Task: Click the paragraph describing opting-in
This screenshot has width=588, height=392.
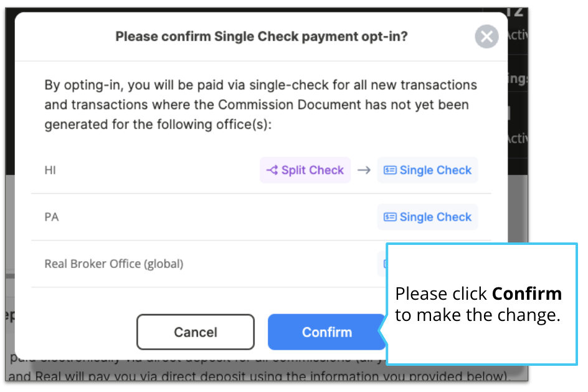Action: [260, 105]
